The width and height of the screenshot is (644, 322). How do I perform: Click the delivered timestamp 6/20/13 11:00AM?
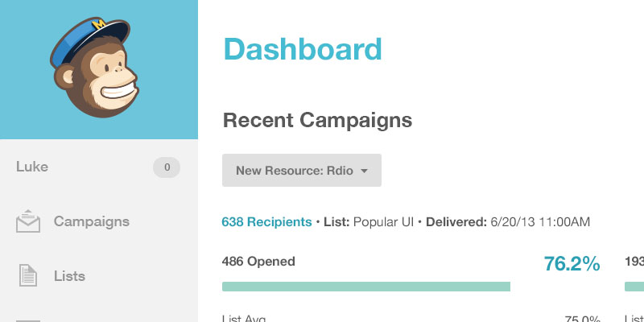coord(540,221)
